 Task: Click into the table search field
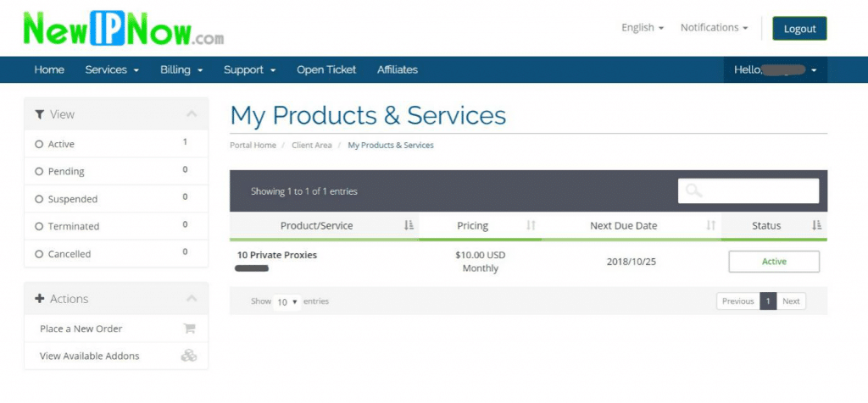pos(748,190)
